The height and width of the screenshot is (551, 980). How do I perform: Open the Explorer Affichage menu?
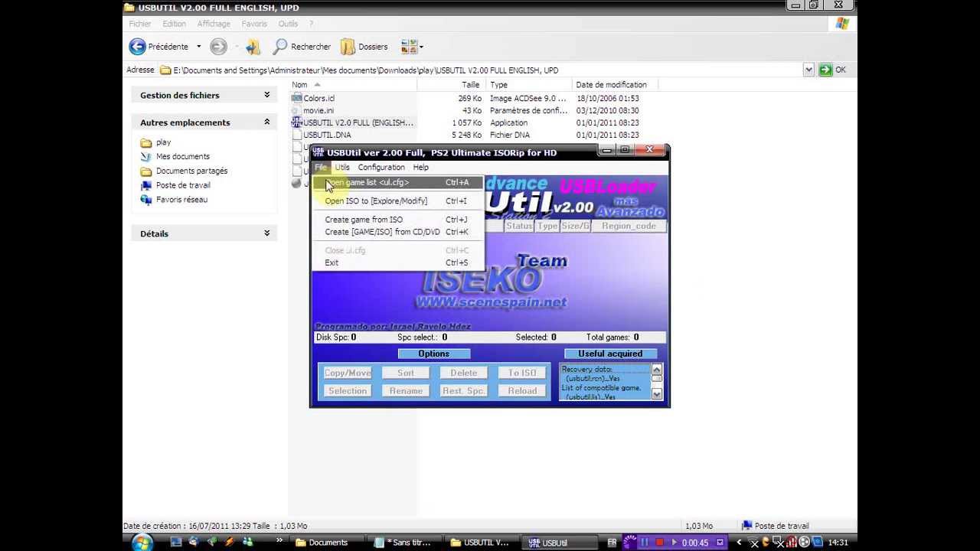(x=214, y=24)
